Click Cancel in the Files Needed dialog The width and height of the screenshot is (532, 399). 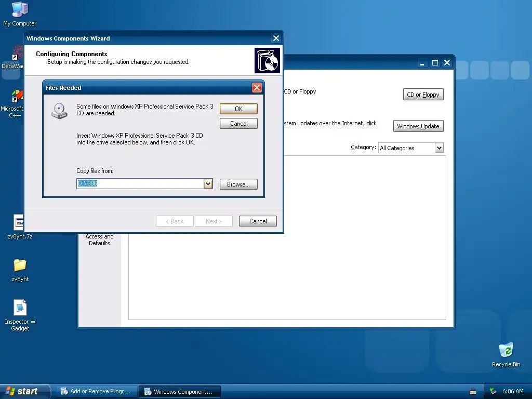[238, 124]
